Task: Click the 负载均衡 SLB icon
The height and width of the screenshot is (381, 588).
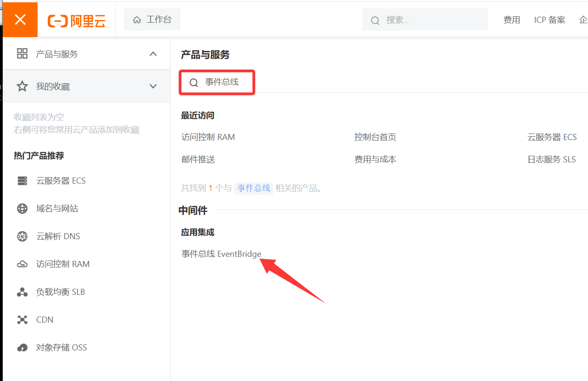Action: click(x=22, y=292)
